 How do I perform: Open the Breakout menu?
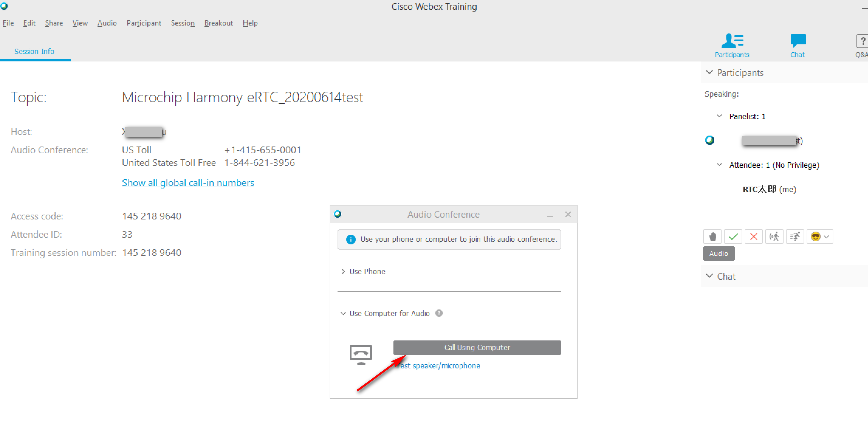218,23
